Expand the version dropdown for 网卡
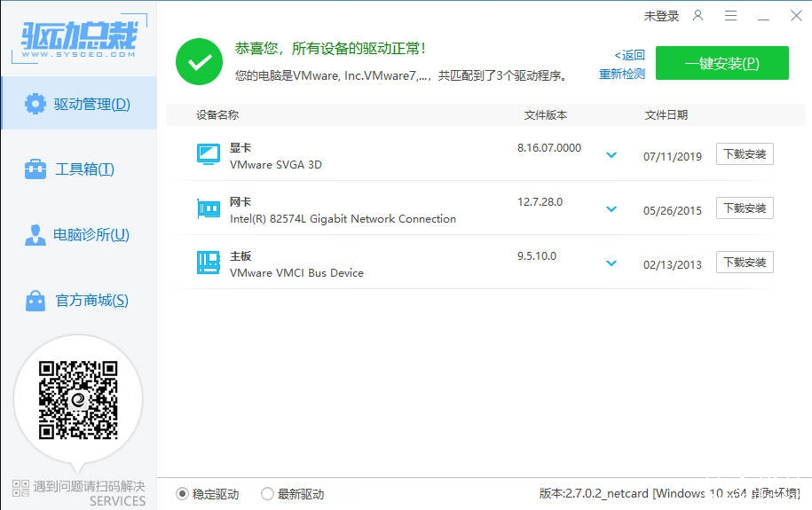Screen dimensions: 812x510 611,209
